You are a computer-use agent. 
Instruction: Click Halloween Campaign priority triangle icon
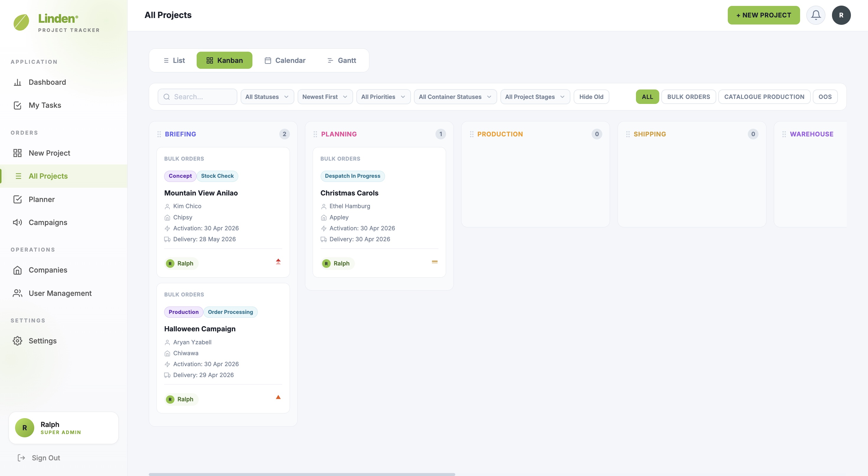pos(278,397)
